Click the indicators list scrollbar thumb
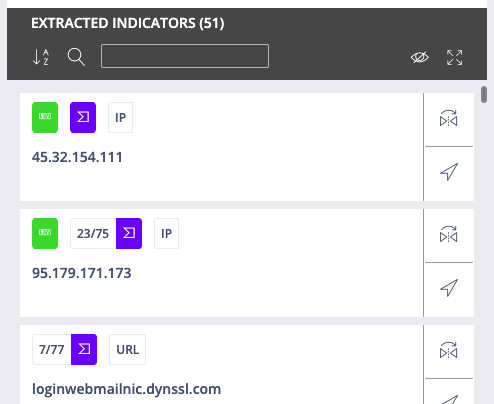 pyautogui.click(x=484, y=94)
